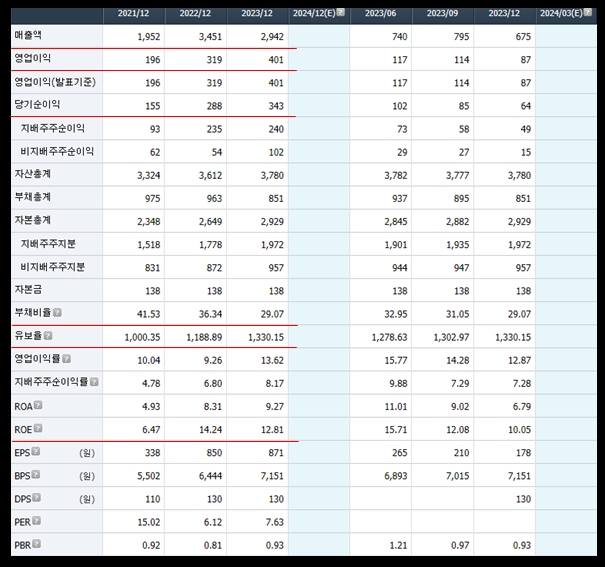Click 자본총계 value 2,649
Image resolution: width=605 pixels, height=567 pixels.
(210, 222)
